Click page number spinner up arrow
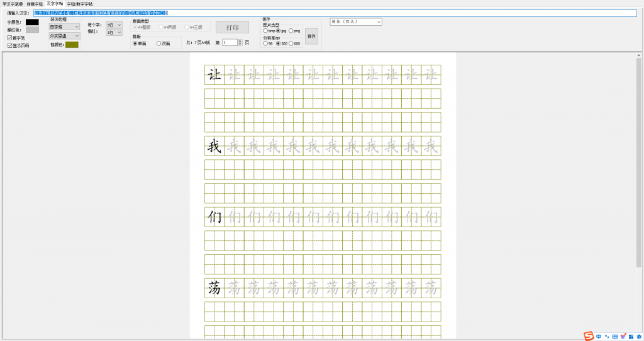644x341 pixels. [x=240, y=41]
